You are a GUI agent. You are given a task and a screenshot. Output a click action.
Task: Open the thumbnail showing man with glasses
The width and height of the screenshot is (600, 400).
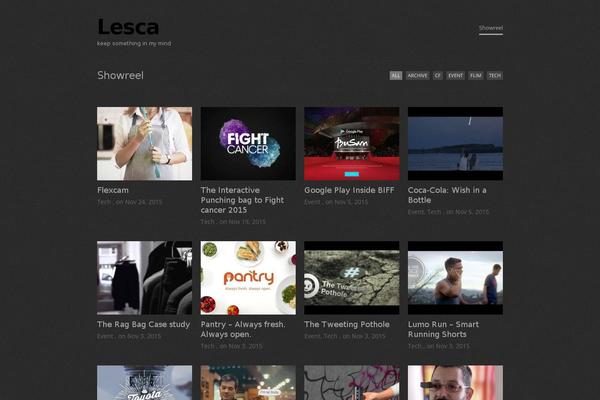[455, 382]
